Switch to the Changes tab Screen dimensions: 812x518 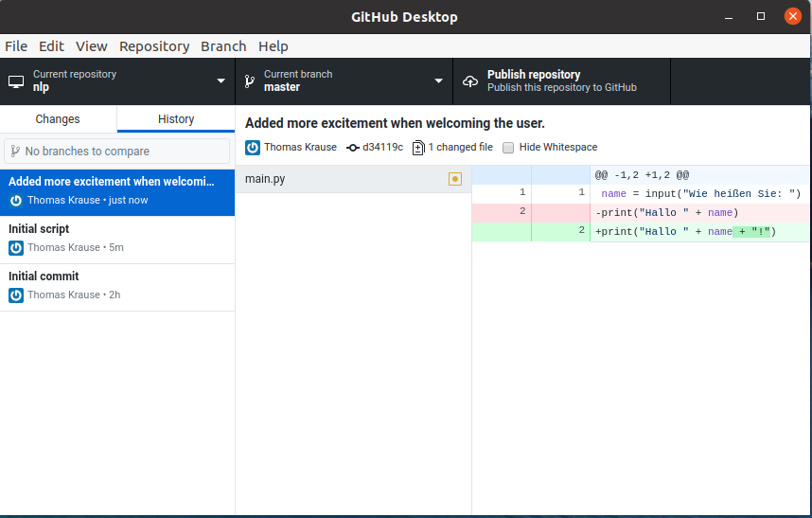click(x=58, y=119)
